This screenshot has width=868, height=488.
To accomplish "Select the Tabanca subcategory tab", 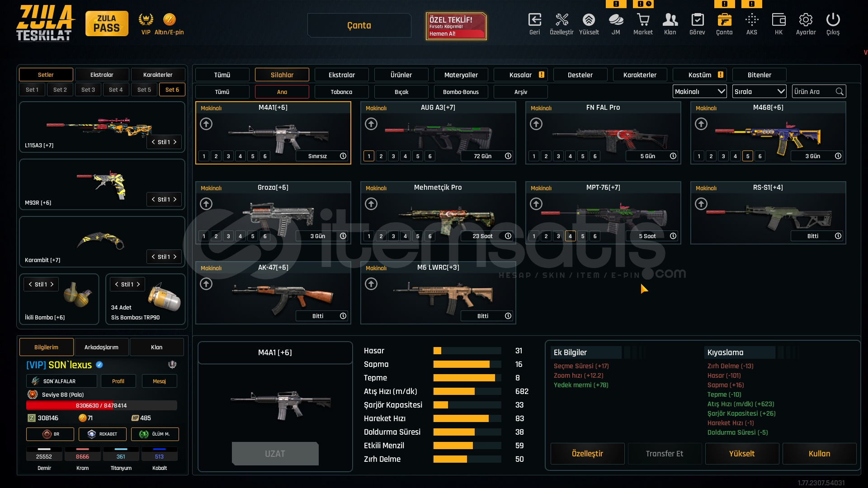I will [342, 92].
